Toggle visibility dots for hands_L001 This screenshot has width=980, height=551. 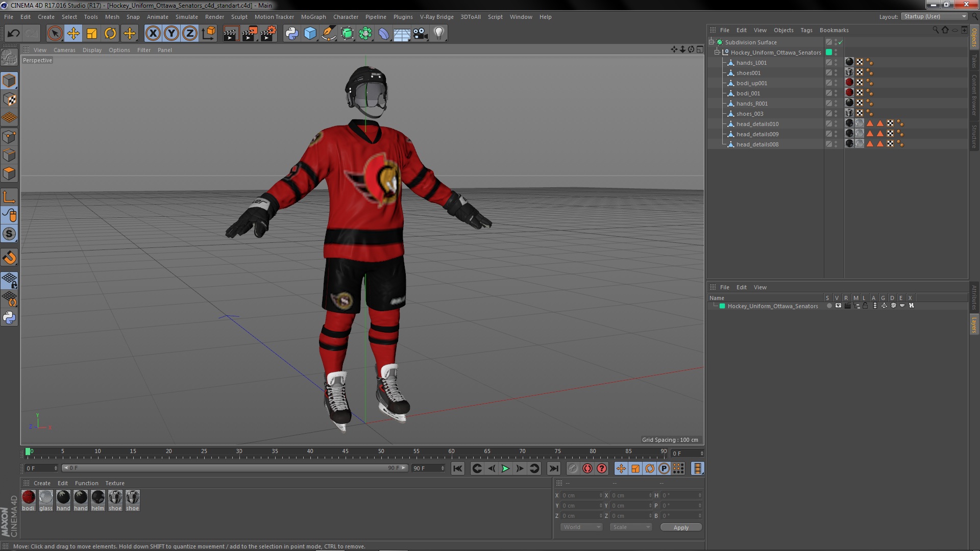[836, 63]
